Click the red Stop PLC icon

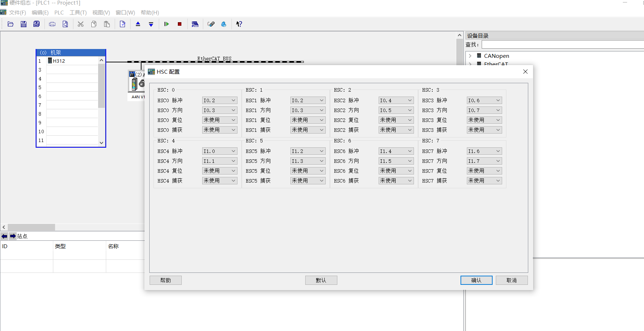tap(180, 24)
